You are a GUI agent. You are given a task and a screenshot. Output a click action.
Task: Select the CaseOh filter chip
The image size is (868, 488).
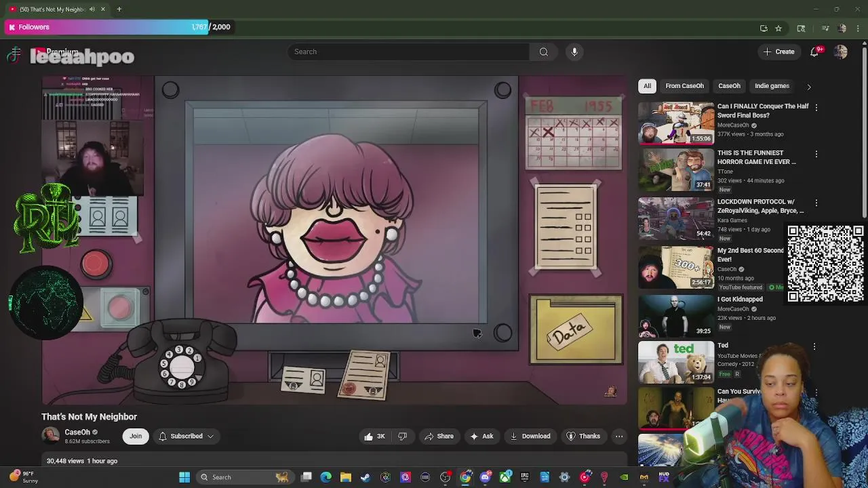pyautogui.click(x=729, y=86)
